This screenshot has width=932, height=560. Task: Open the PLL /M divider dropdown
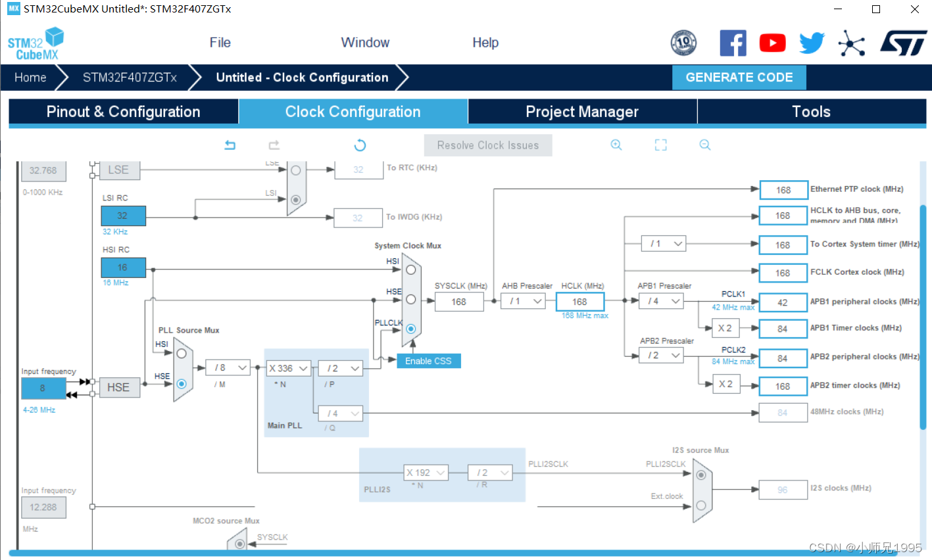click(228, 368)
